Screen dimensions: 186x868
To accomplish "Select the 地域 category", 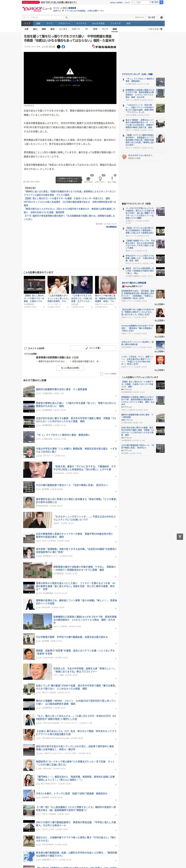I will [x=115, y=29].
